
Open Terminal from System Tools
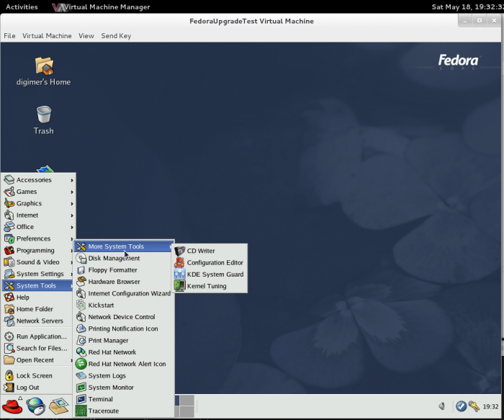(x=100, y=399)
